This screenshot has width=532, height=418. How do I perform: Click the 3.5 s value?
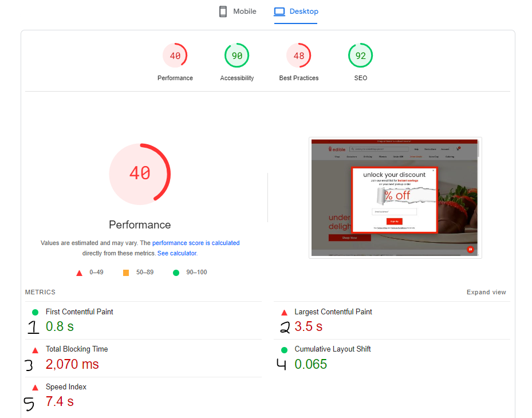[309, 326]
